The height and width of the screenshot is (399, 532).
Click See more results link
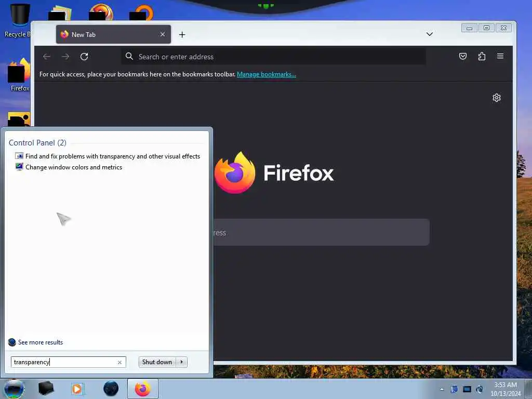click(36, 342)
